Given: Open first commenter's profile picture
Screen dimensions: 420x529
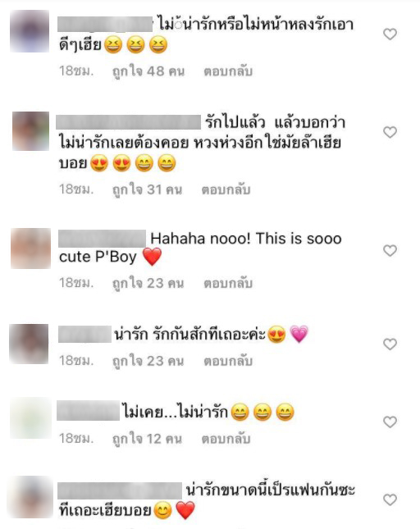Looking at the screenshot, I should [30, 31].
